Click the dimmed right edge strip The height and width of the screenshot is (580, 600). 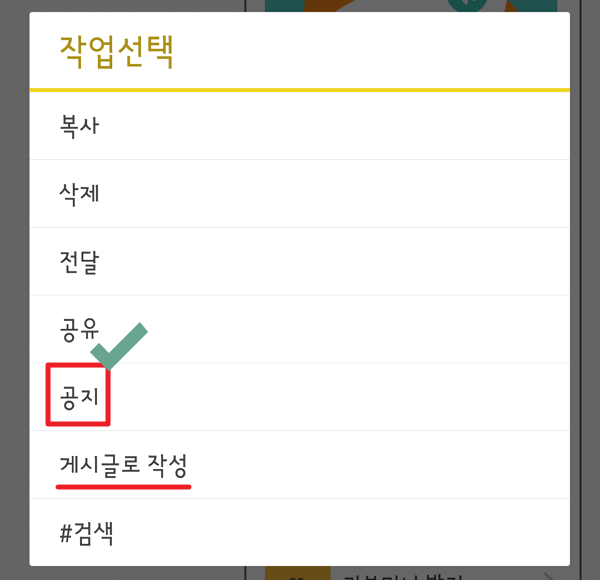[x=591, y=290]
